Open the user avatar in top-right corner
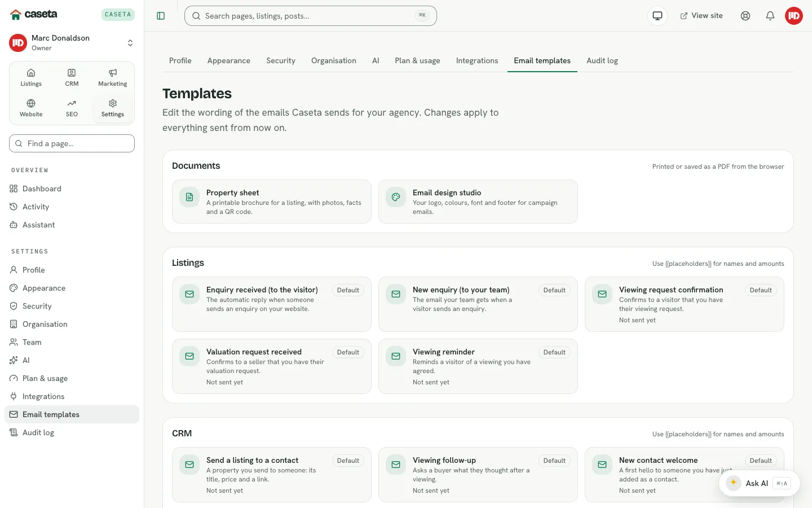The width and height of the screenshot is (812, 508). coord(794,16)
